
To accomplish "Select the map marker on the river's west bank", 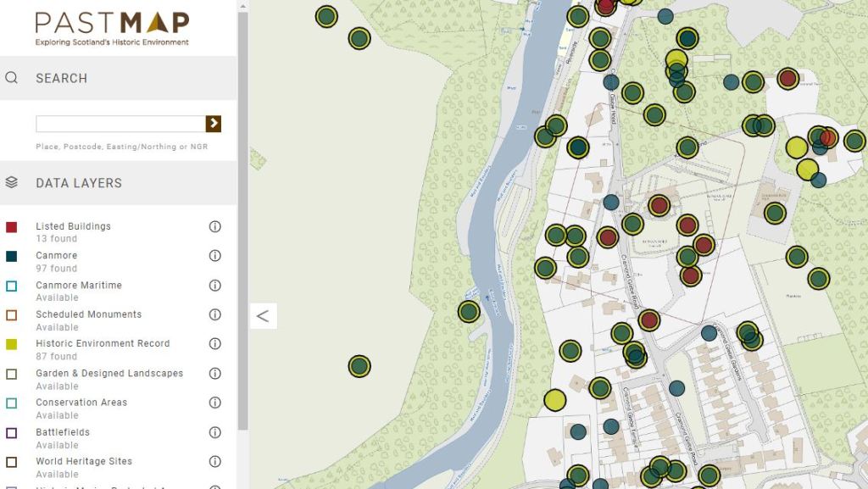I will 469,312.
